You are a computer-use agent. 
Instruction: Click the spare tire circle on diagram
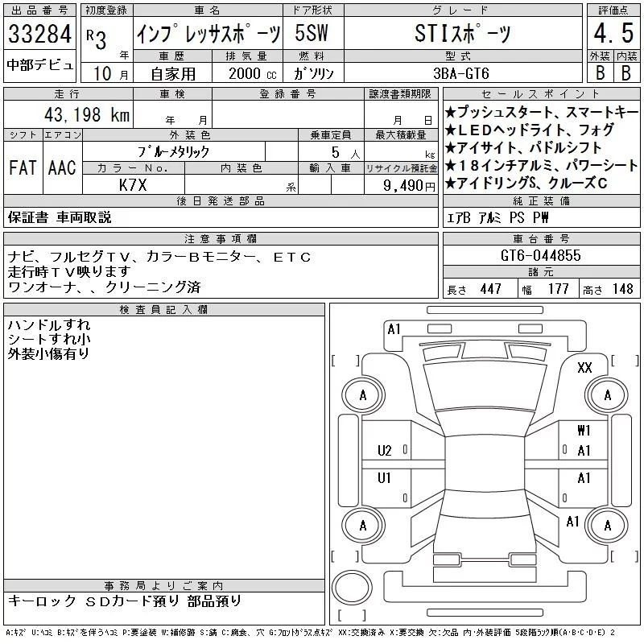pyautogui.click(x=352, y=588)
